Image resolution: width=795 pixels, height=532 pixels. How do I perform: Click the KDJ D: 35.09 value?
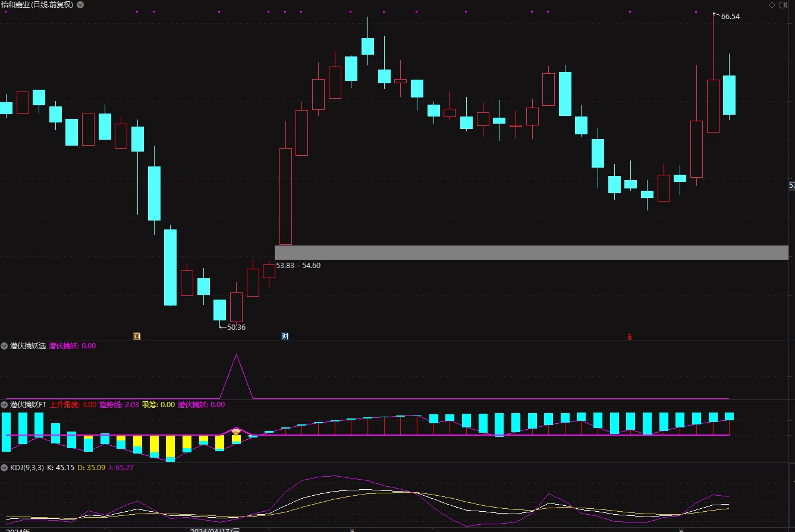pos(92,468)
